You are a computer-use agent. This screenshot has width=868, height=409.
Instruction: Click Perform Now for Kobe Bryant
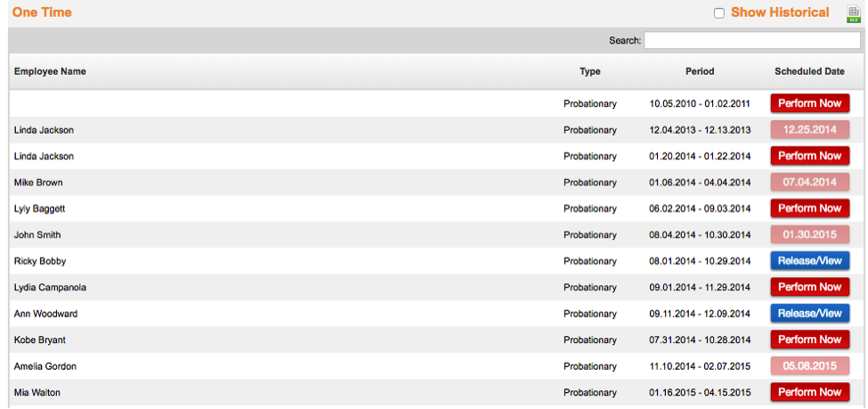(809, 339)
